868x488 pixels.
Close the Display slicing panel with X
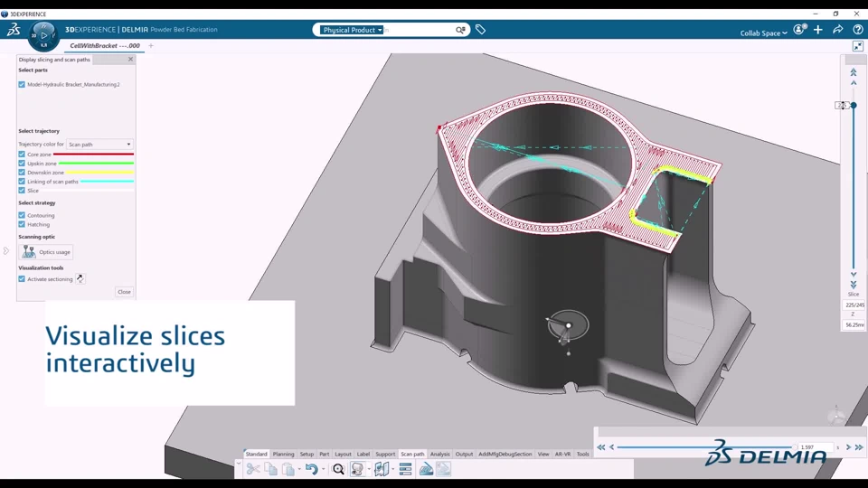[130, 60]
